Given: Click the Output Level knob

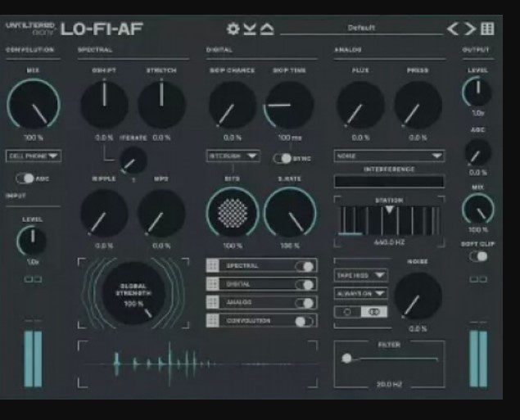Looking at the screenshot, I should pos(477,92).
